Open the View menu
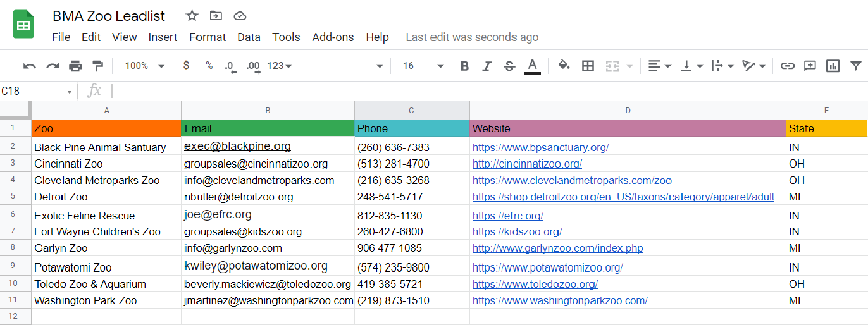The image size is (868, 325). coord(125,37)
